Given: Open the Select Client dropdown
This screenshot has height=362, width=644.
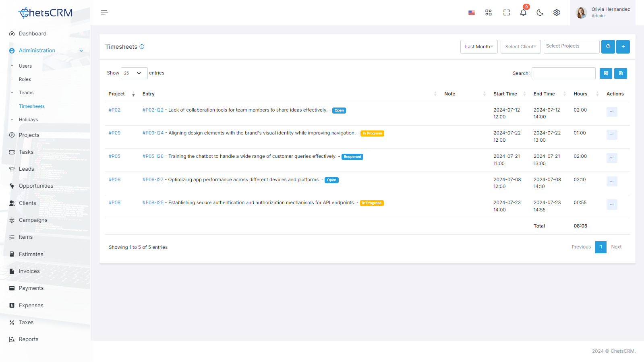Looking at the screenshot, I should [x=521, y=47].
